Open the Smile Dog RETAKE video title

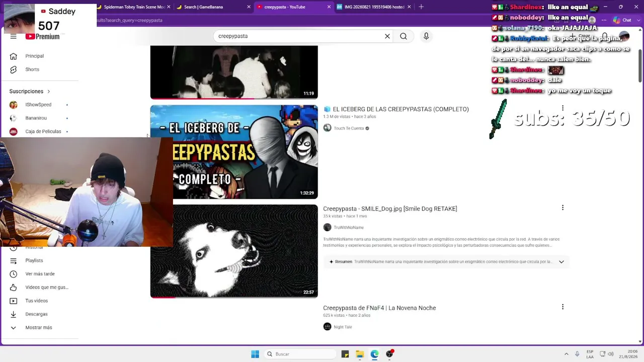click(x=390, y=209)
